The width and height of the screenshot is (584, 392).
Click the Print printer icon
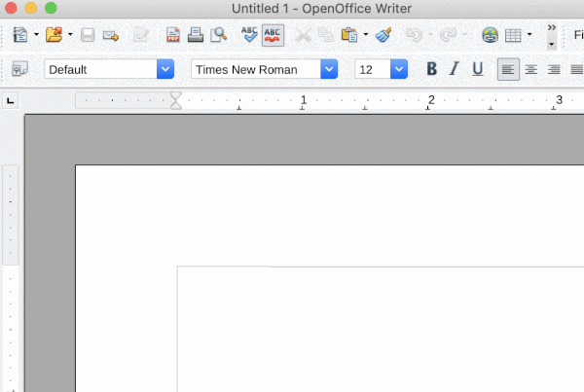pos(196,35)
